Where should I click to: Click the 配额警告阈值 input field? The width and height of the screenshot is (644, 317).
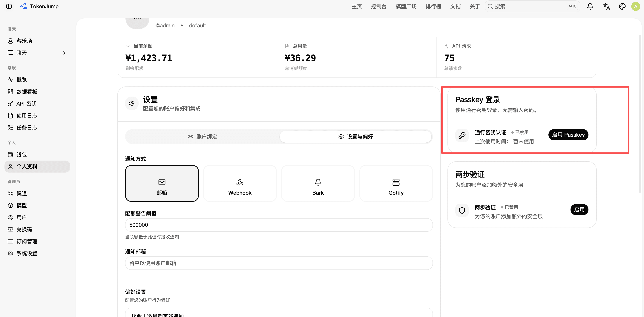pyautogui.click(x=279, y=225)
